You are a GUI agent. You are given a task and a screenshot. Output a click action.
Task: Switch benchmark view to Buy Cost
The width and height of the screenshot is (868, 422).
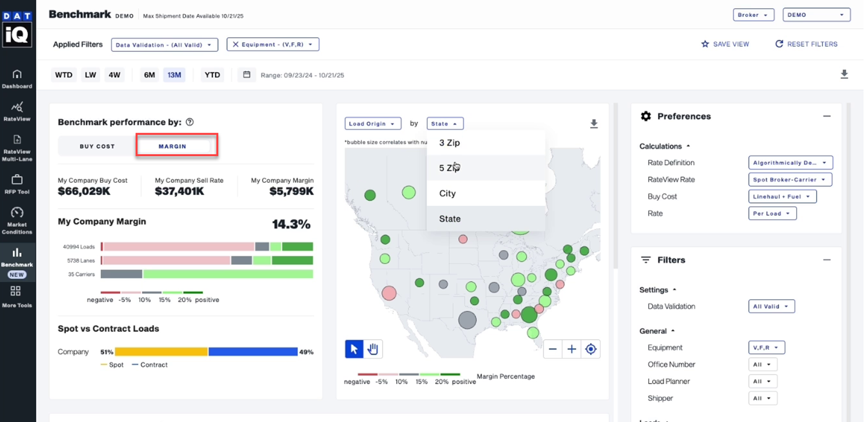coord(97,146)
